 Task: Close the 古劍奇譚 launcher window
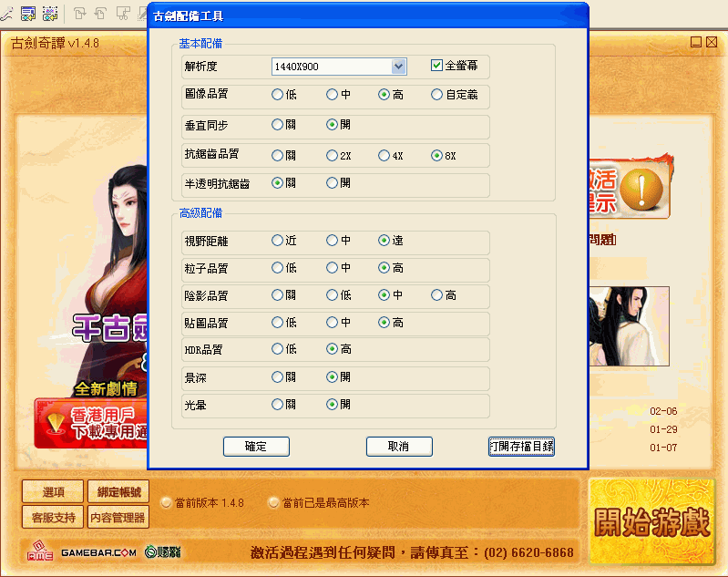712,42
